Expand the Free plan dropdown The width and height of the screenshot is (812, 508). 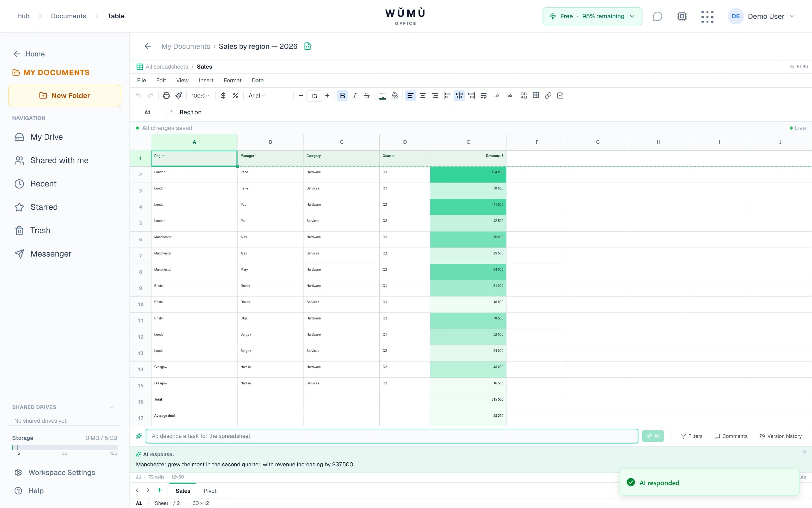592,16
